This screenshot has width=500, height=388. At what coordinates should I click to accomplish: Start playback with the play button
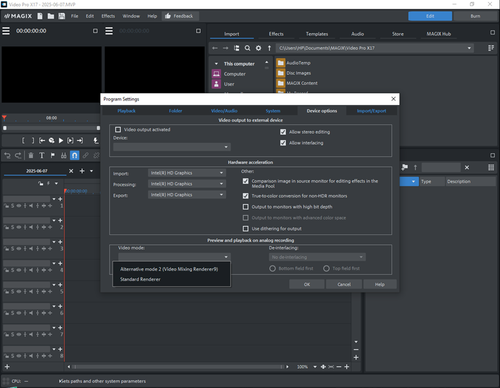tap(61, 141)
